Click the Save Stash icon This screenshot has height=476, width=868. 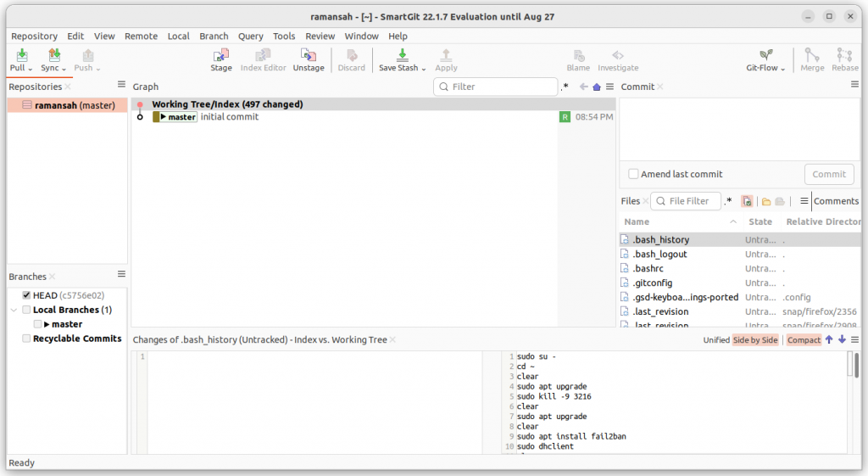click(402, 55)
